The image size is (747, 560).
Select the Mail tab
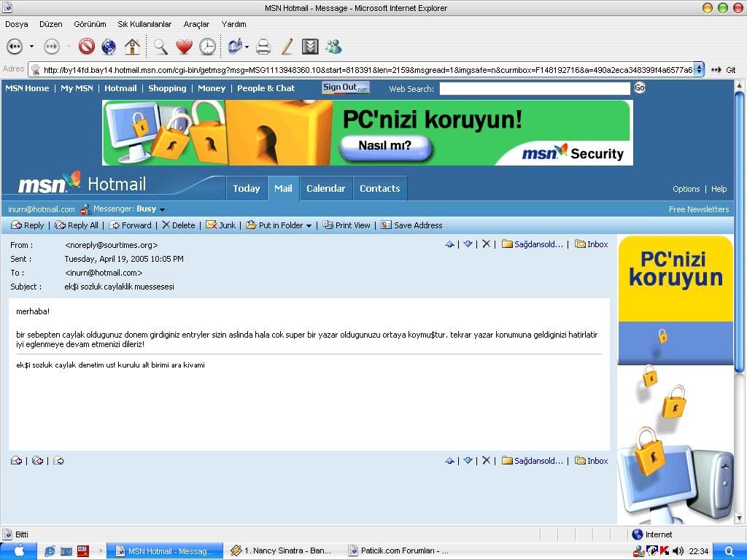point(284,189)
